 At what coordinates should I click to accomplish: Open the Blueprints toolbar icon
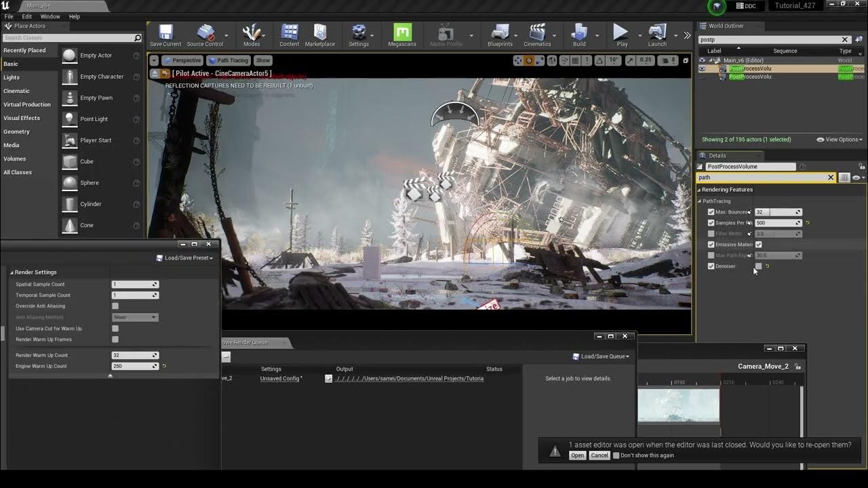coord(500,35)
